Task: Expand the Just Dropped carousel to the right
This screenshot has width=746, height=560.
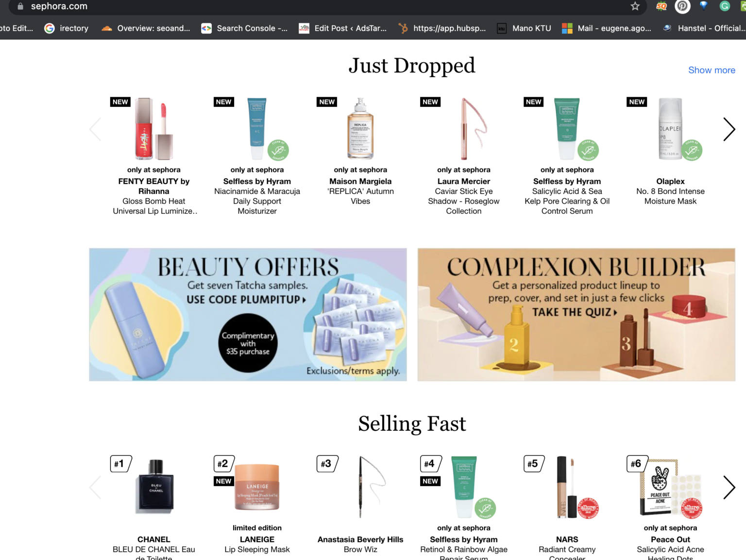Action: pos(729,129)
